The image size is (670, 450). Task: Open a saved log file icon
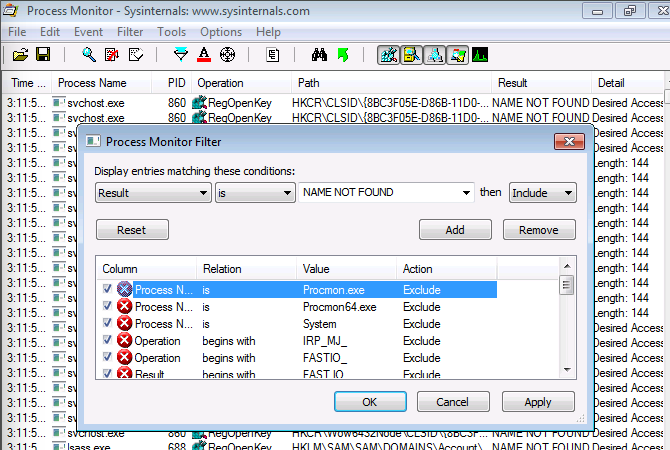pos(20,55)
